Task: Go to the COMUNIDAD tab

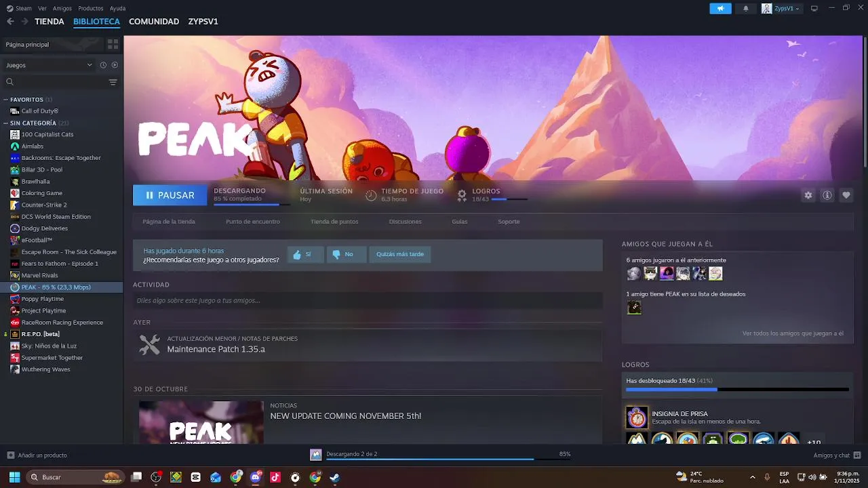Action: (x=154, y=22)
